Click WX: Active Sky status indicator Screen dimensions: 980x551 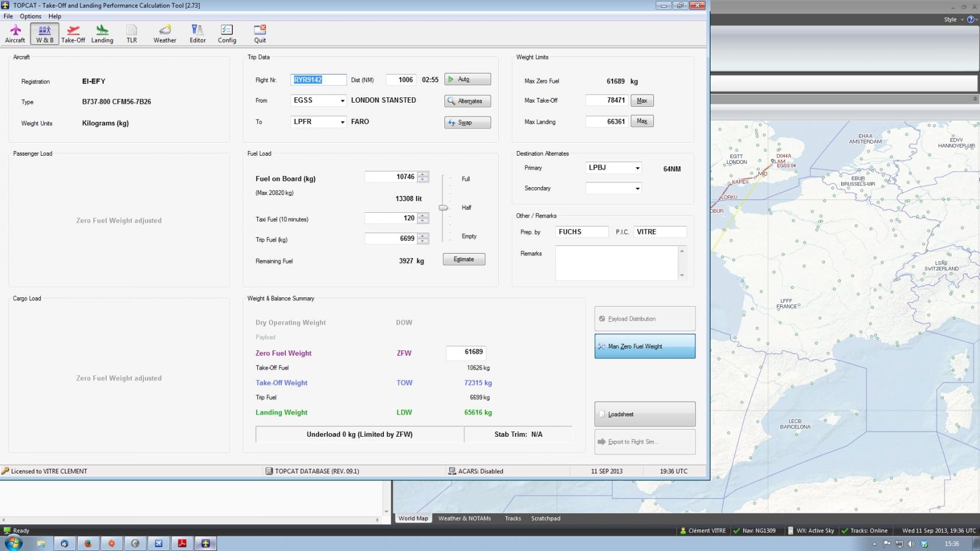pos(811,531)
